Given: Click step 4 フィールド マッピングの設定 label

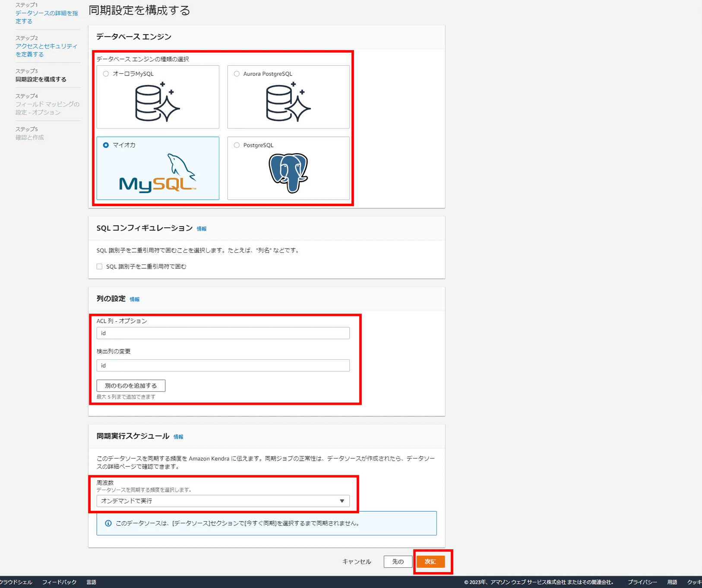Looking at the screenshot, I should 47,108.
